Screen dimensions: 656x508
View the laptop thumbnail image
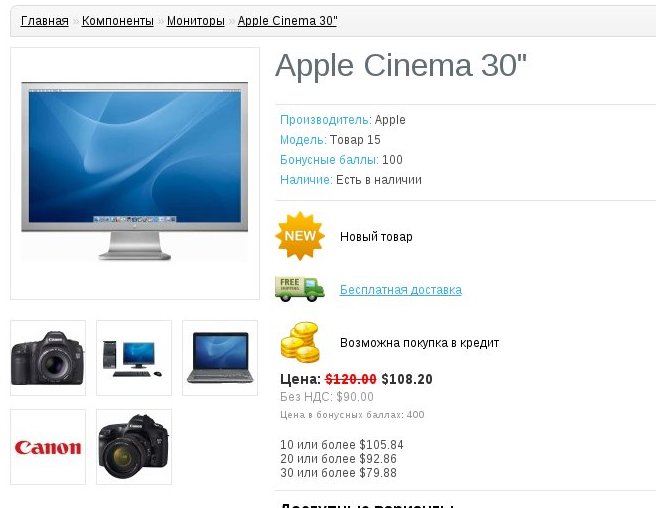220,358
